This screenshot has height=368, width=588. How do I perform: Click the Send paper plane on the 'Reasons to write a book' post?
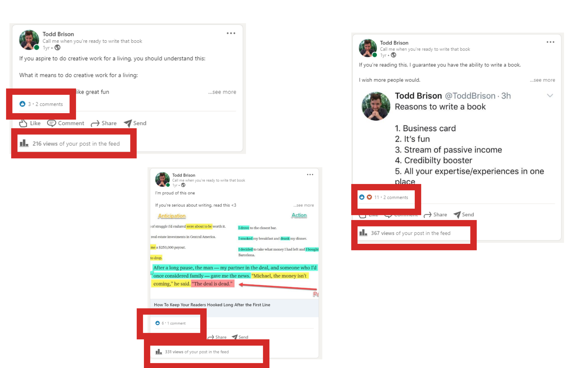point(457,215)
